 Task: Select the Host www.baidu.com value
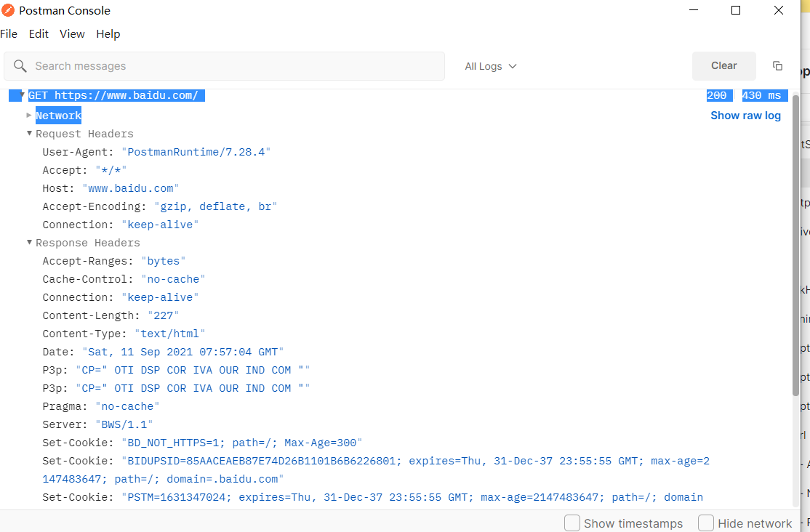(x=131, y=188)
